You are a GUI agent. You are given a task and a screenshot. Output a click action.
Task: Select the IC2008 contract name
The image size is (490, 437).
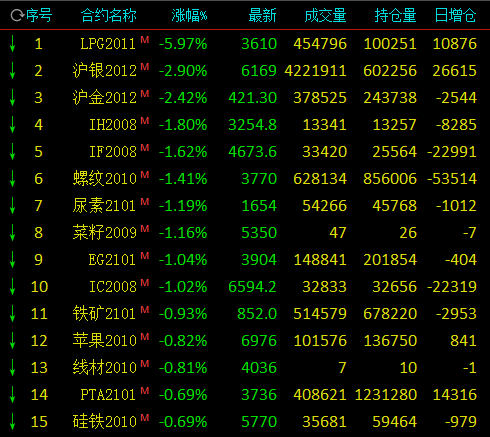pos(113,287)
